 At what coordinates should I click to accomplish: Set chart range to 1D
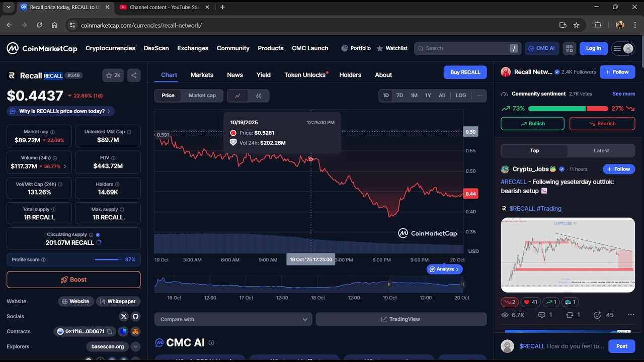coord(386,96)
